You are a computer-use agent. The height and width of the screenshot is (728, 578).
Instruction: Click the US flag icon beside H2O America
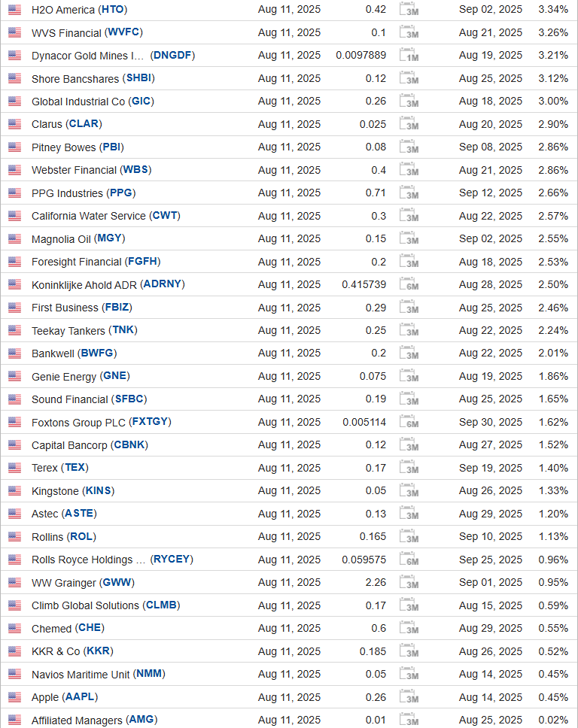click(x=14, y=10)
